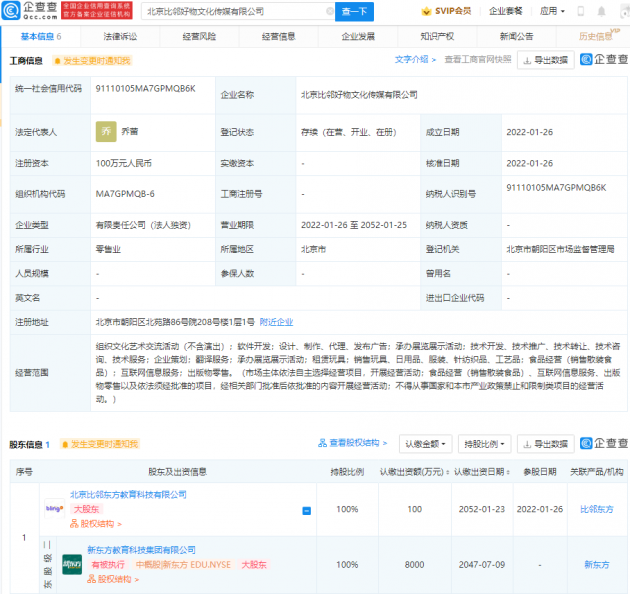
Task: Select organization code MA7GPMQB-6
Action: (125, 194)
